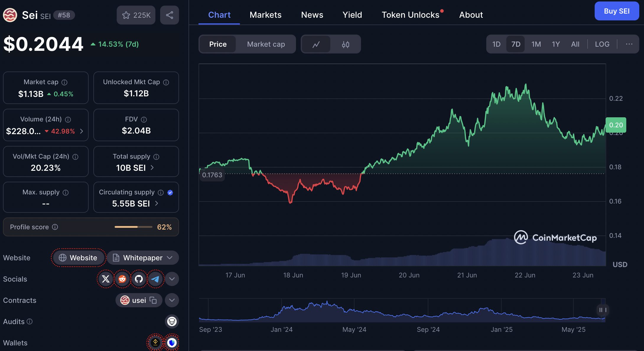Open Sei's GitHub repository
This screenshot has width=644, height=351.
coord(139,279)
